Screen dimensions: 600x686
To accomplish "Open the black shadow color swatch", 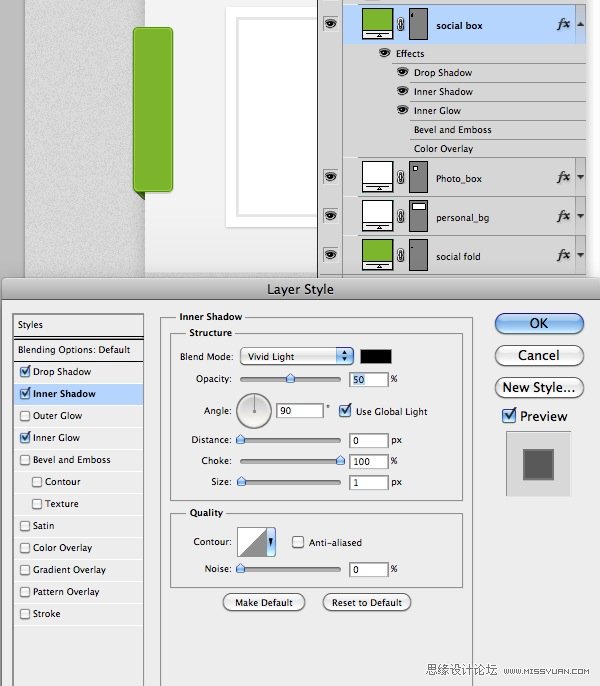I will [x=376, y=356].
